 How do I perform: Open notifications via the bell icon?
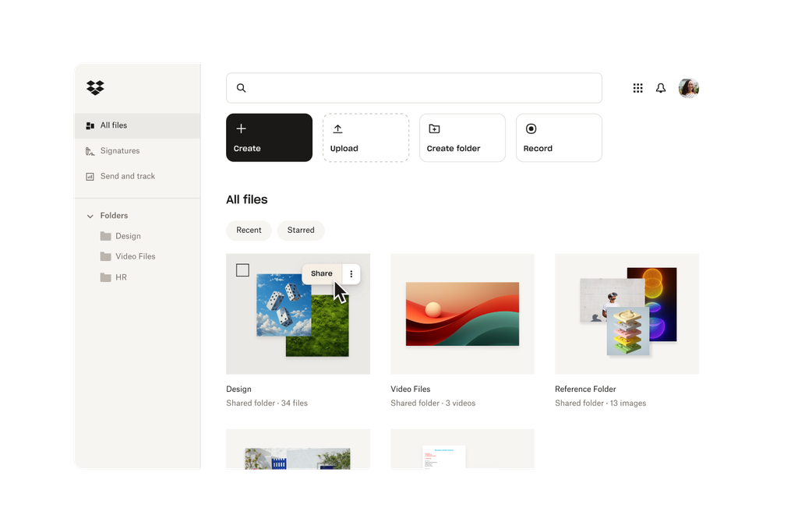point(660,88)
